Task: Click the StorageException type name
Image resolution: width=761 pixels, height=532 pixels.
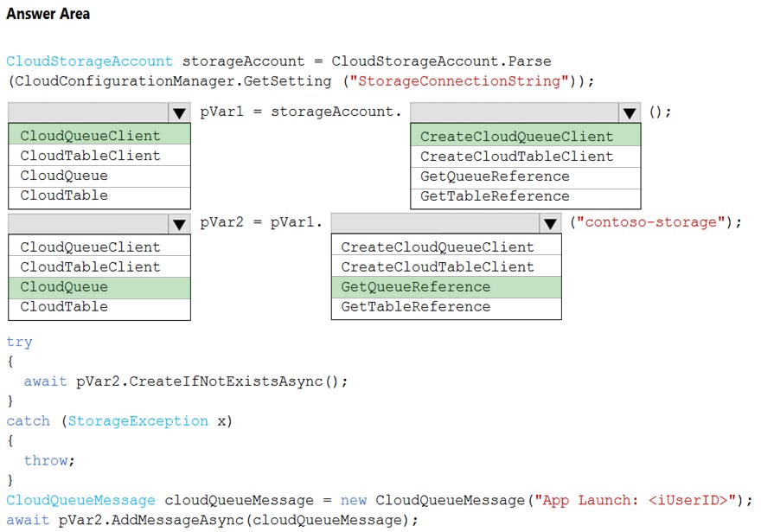Action: pyautogui.click(x=137, y=421)
